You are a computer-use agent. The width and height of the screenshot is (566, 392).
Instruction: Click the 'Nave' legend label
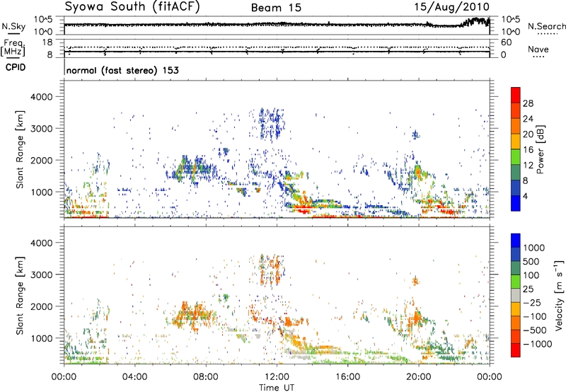pyautogui.click(x=538, y=50)
